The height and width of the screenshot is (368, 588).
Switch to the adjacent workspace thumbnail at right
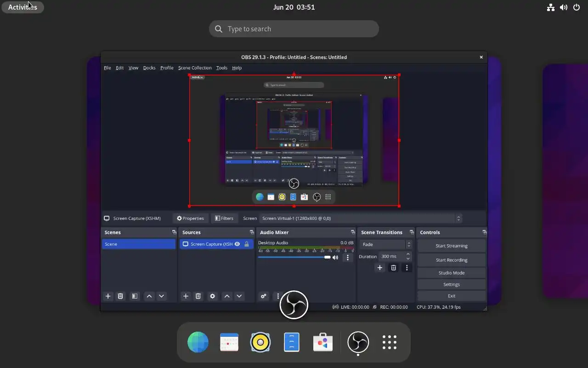[x=565, y=181]
